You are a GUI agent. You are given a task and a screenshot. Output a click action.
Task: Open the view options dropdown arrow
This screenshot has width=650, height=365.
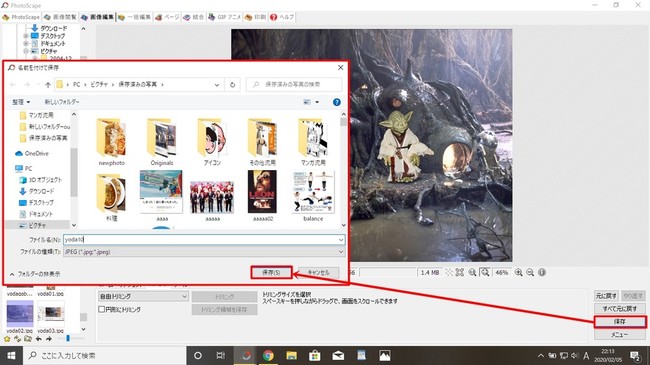click(x=317, y=102)
